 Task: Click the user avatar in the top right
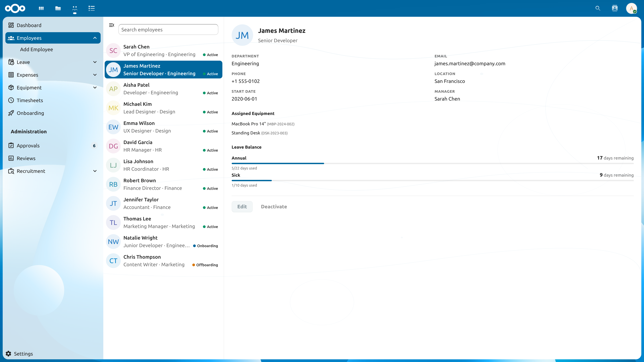[x=632, y=8]
